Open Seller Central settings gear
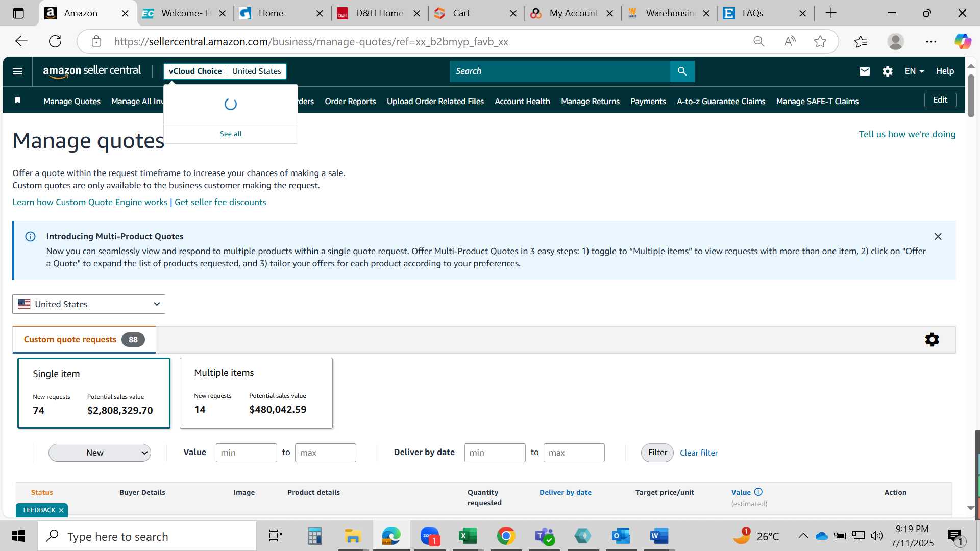Viewport: 980px width, 551px height. pyautogui.click(x=888, y=71)
